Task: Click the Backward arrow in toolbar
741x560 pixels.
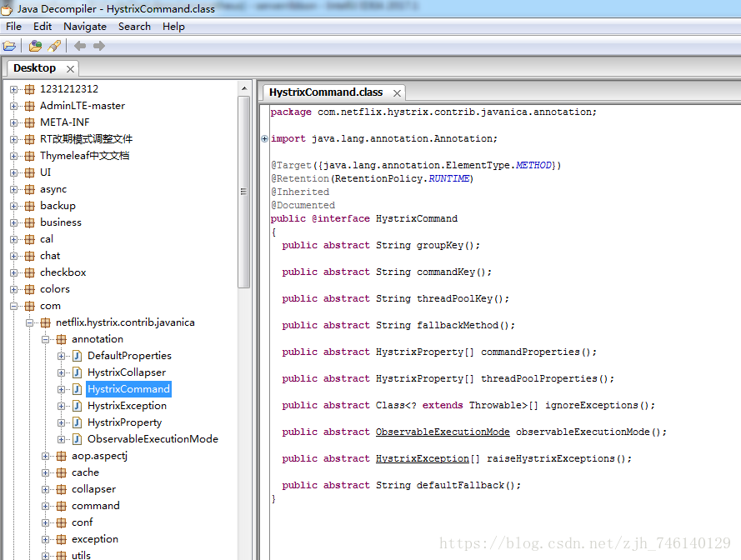Action: (x=80, y=46)
